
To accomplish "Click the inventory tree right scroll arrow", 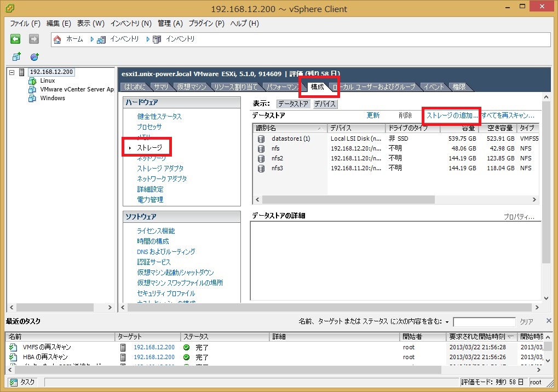I will (x=110, y=307).
